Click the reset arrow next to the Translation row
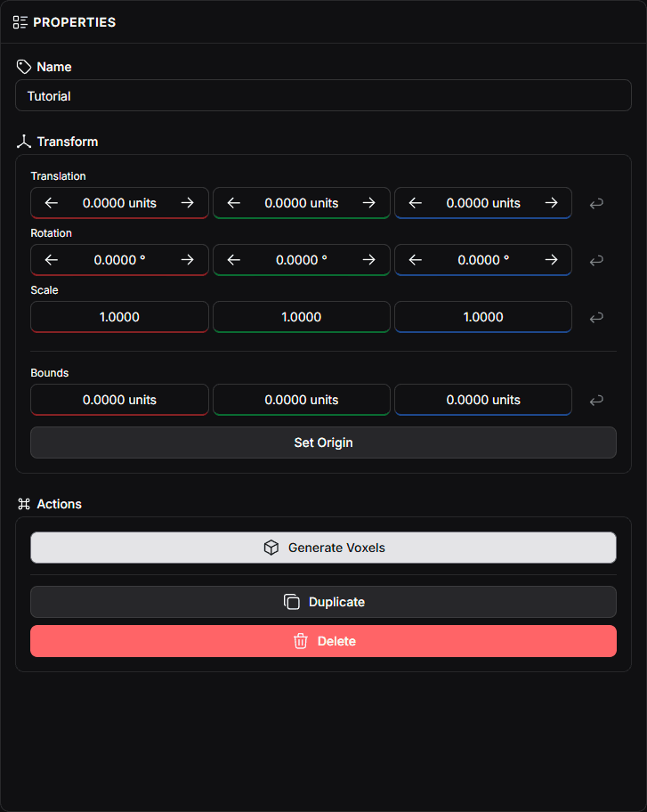This screenshot has width=647, height=812. pyautogui.click(x=596, y=203)
